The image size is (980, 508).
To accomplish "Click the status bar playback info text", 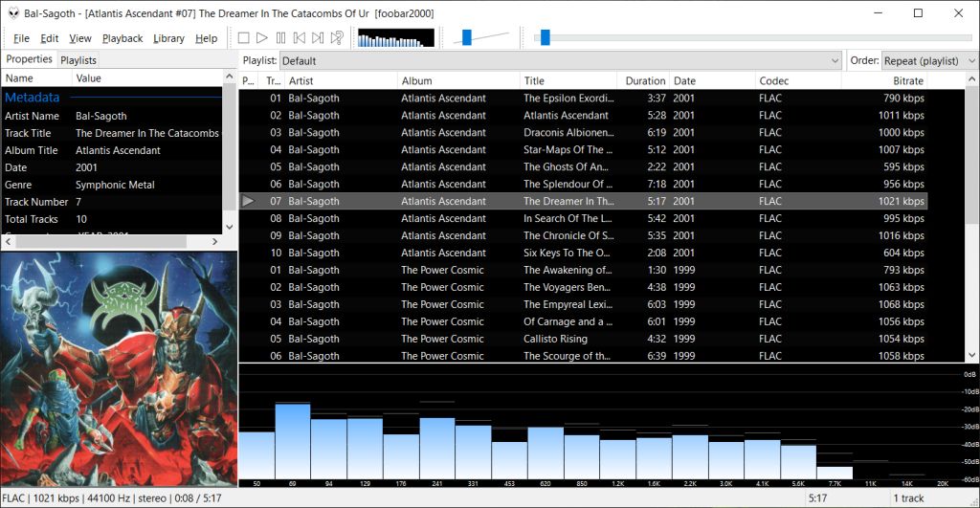I will coord(111,498).
